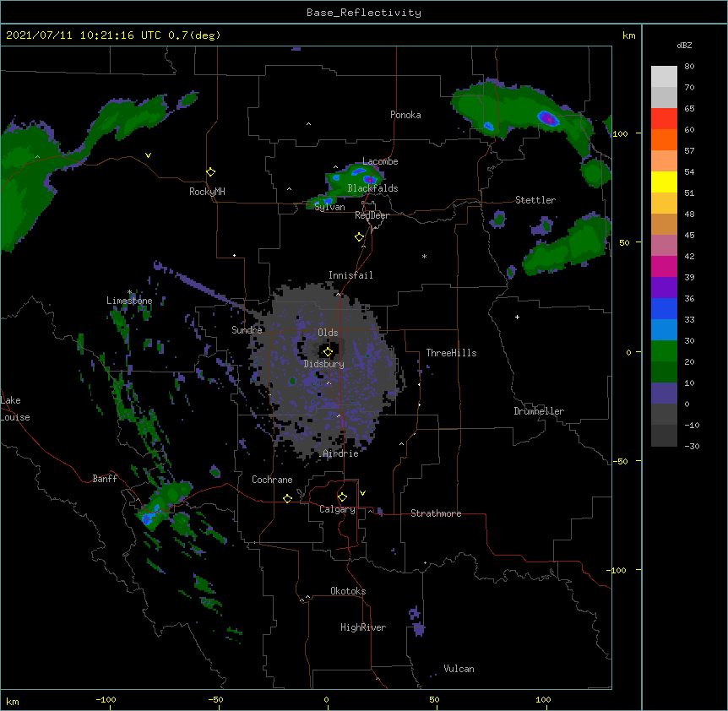Click the Cochrane town label

(272, 480)
